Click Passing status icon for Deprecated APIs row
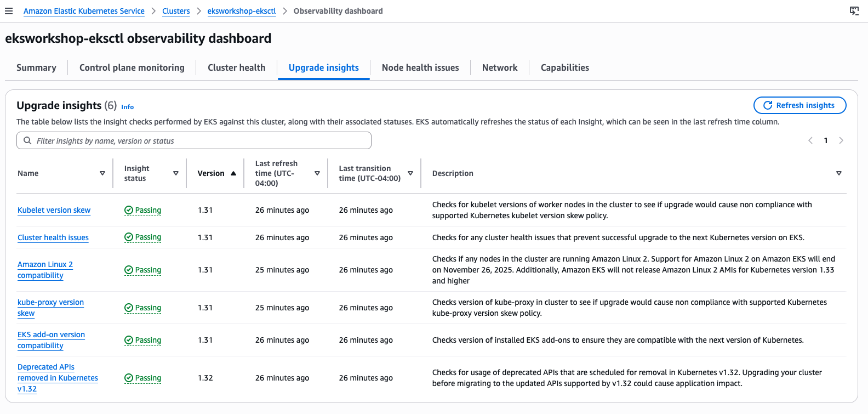This screenshot has height=414, width=868. tap(129, 378)
